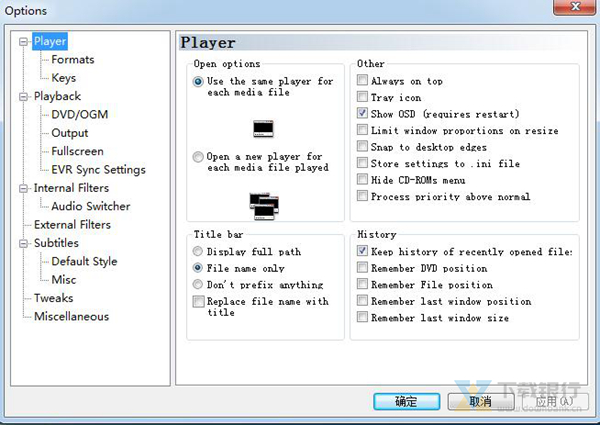Enable Remember File position

[x=362, y=284]
